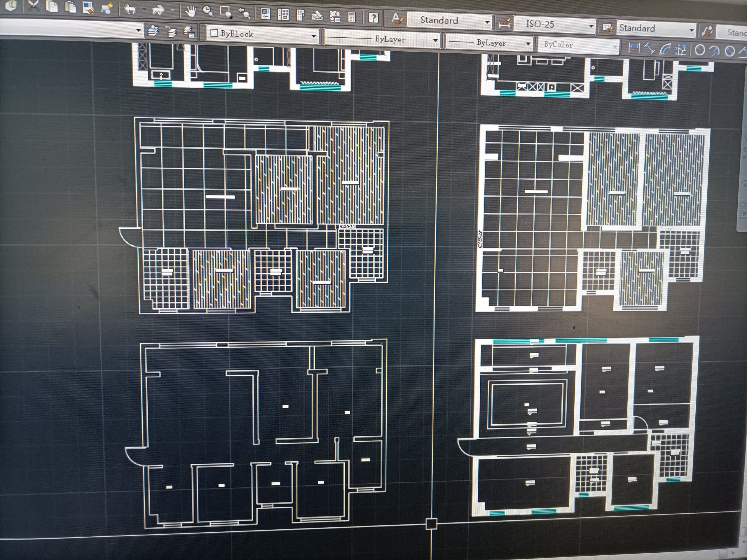
Task: Click the Zoom Realtime magnifier icon
Action: coord(208,11)
